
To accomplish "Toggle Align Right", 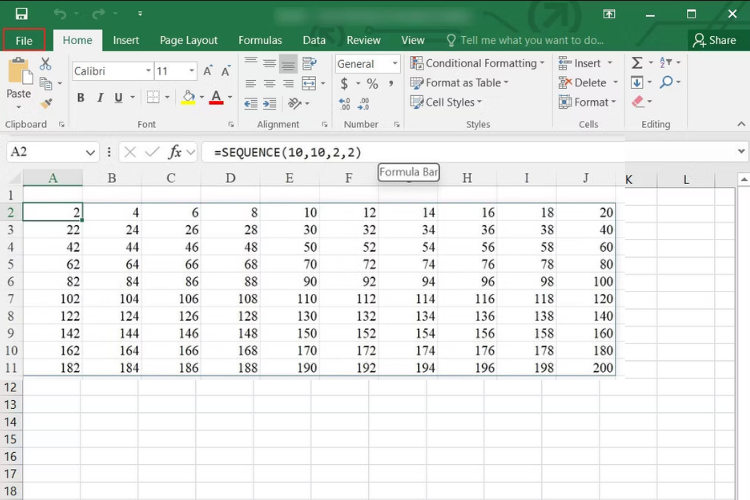I will (x=288, y=84).
